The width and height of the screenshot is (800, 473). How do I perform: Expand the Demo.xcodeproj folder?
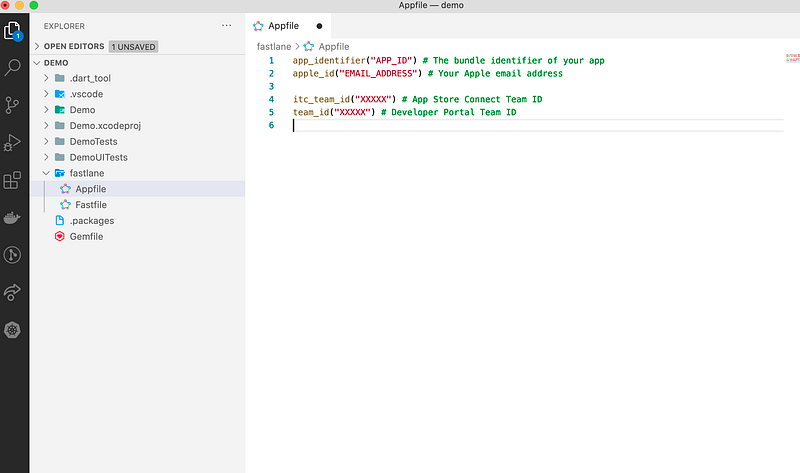pos(46,126)
